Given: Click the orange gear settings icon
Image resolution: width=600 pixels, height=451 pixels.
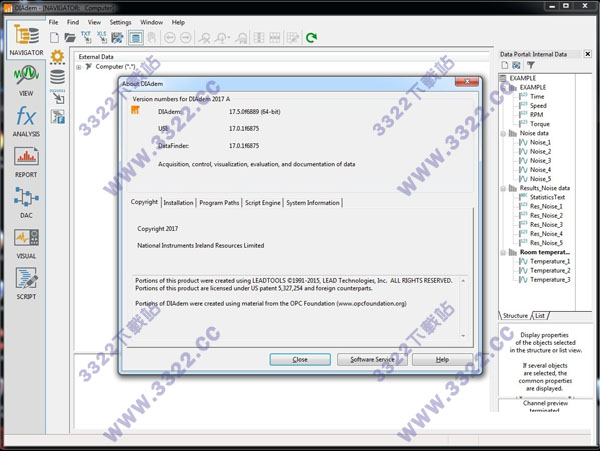Looking at the screenshot, I should 57,57.
